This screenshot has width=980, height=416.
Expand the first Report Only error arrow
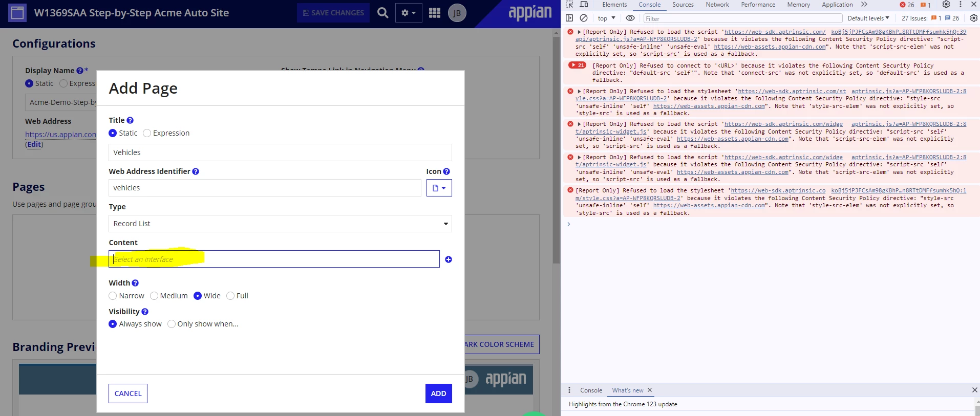[x=579, y=32]
